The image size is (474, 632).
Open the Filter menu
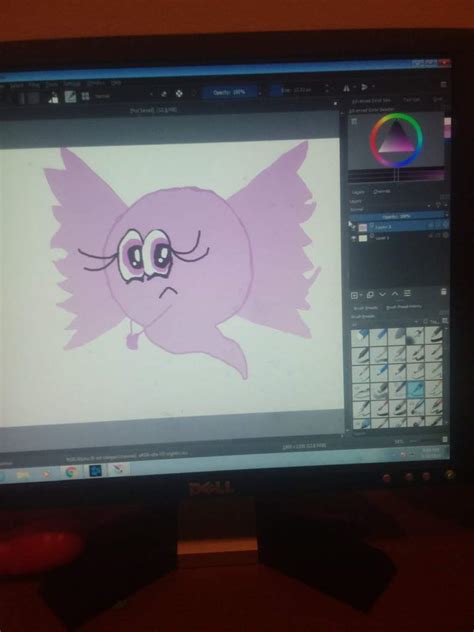point(34,85)
